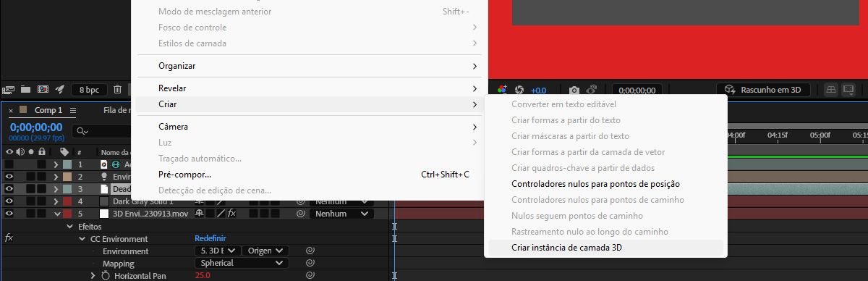
Task: Hide layer 3 with eye toggle
Action: coord(9,189)
